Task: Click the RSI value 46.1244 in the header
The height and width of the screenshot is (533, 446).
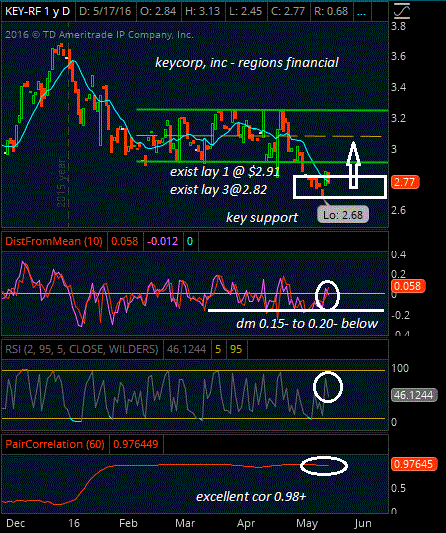Action: [186, 349]
